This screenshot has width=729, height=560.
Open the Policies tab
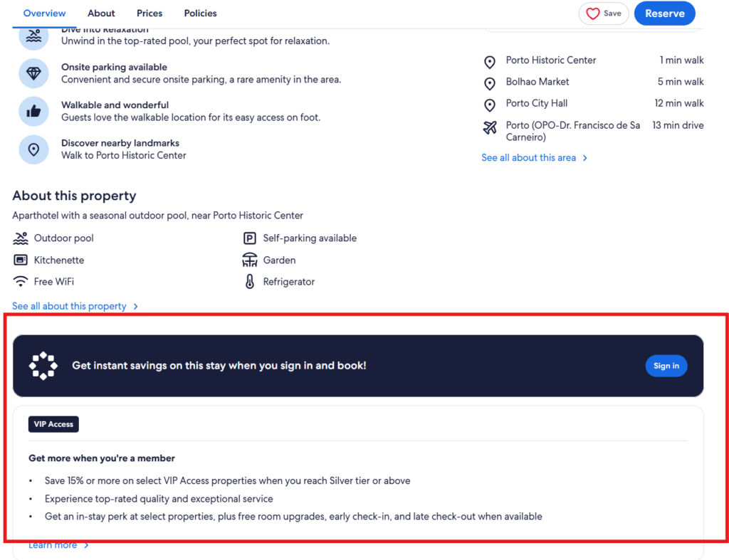coord(200,13)
